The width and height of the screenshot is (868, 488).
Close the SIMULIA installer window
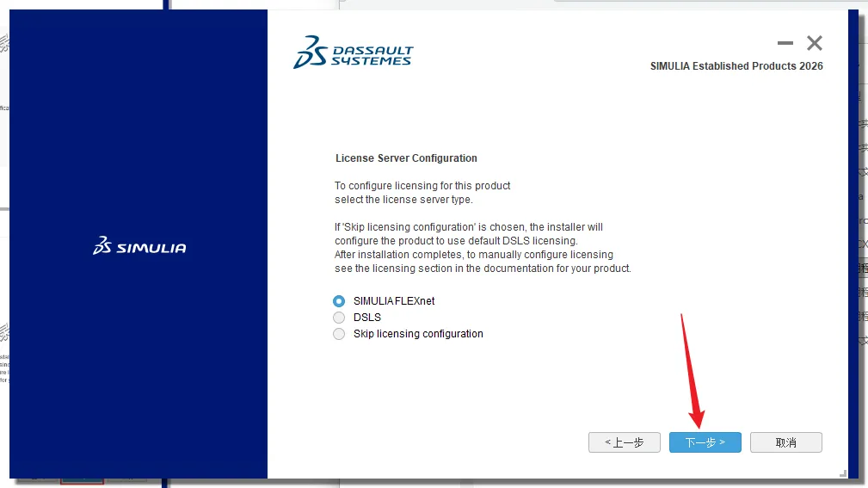(x=815, y=43)
